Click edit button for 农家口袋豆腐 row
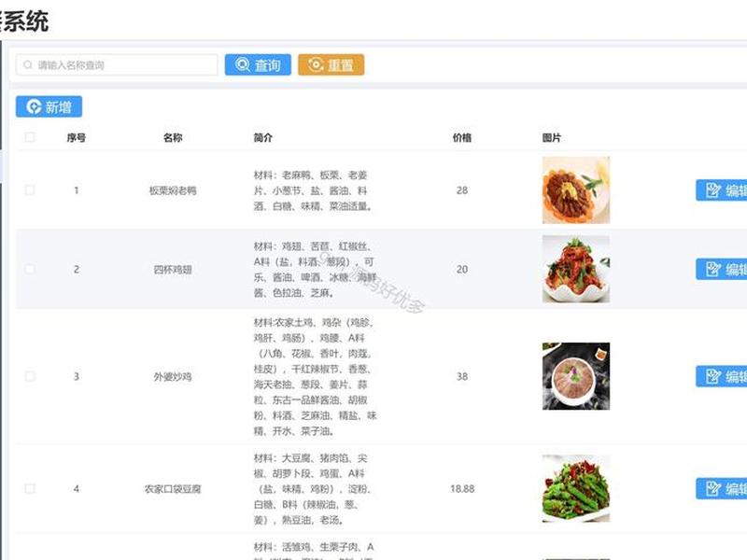The height and width of the screenshot is (560, 747). [x=721, y=488]
